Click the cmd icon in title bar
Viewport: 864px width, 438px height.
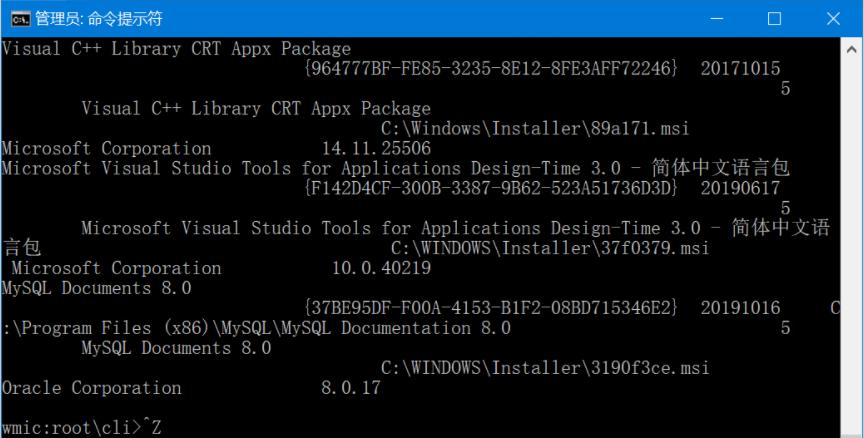click(20, 19)
